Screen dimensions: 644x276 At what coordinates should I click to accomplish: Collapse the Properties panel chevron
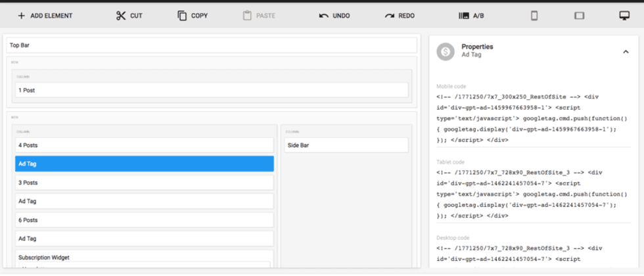click(x=626, y=52)
